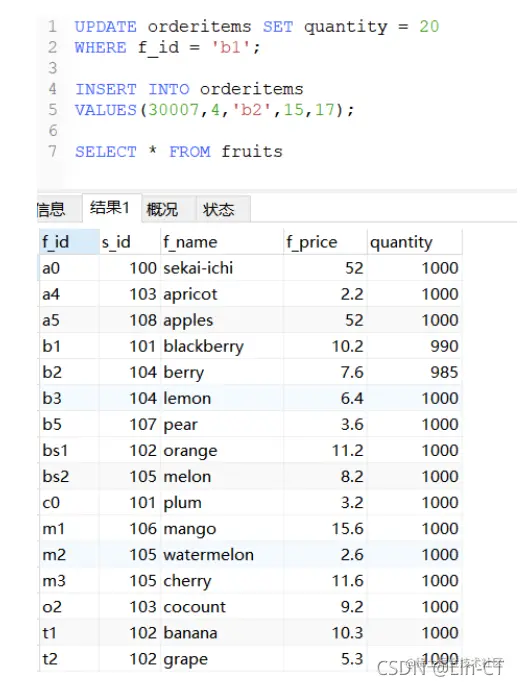Click the quantity column header
Image resolution: width=520 pixels, height=686 pixels.
click(x=415, y=242)
